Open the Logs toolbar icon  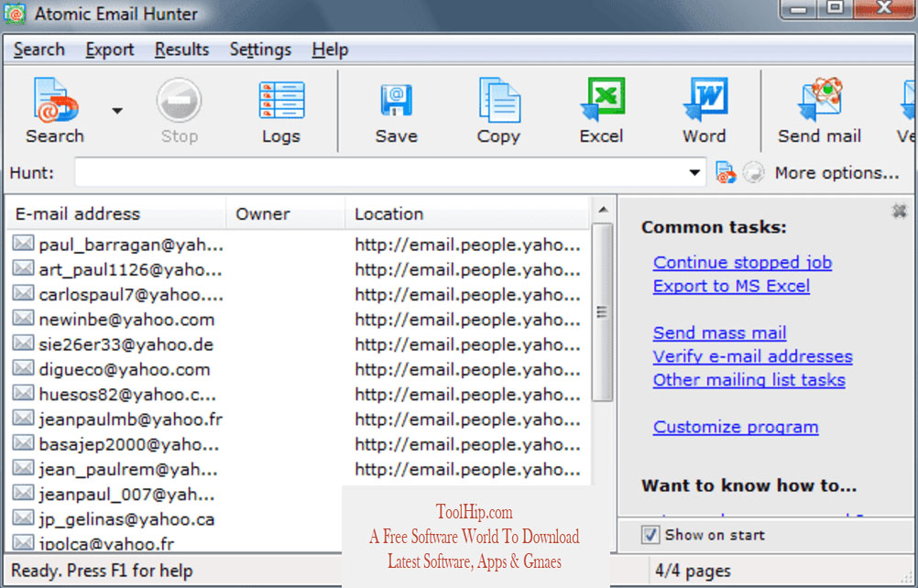281,101
